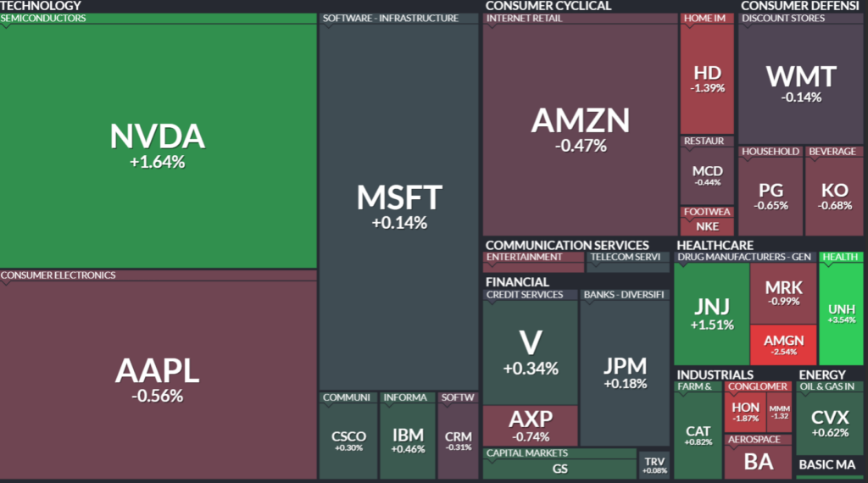Select the WMT Discount Stores tile
Image resolution: width=868 pixels, height=483 pixels.
[x=801, y=83]
